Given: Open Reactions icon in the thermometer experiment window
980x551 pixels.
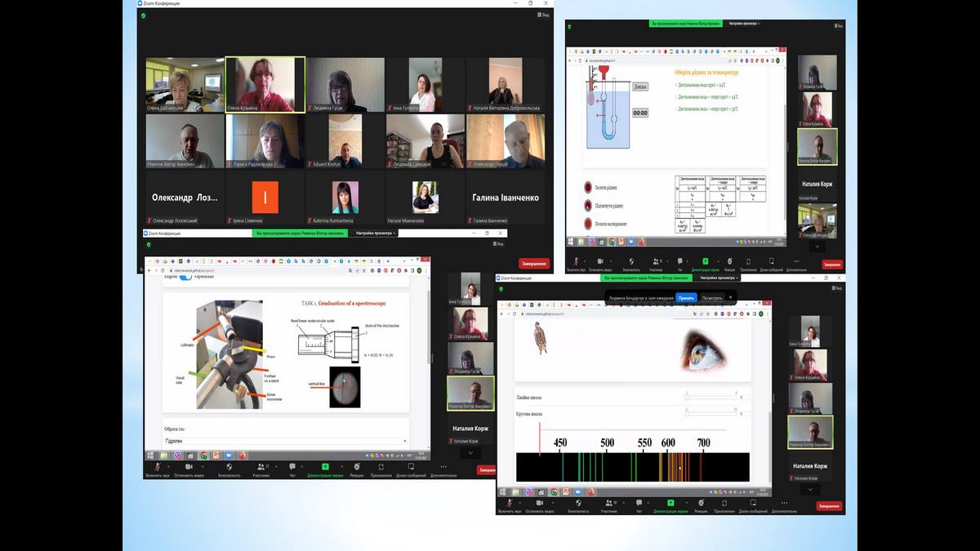Looking at the screenshot, I should coord(732,261).
